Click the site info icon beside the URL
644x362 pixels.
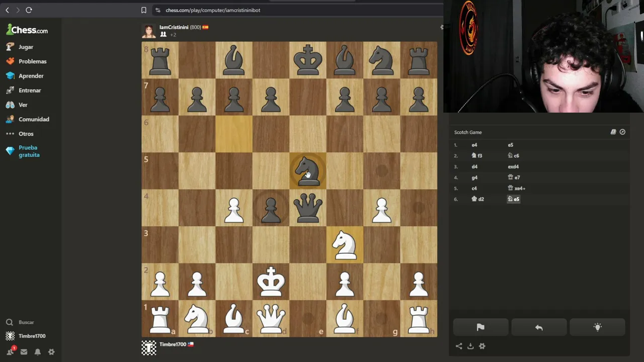(157, 10)
